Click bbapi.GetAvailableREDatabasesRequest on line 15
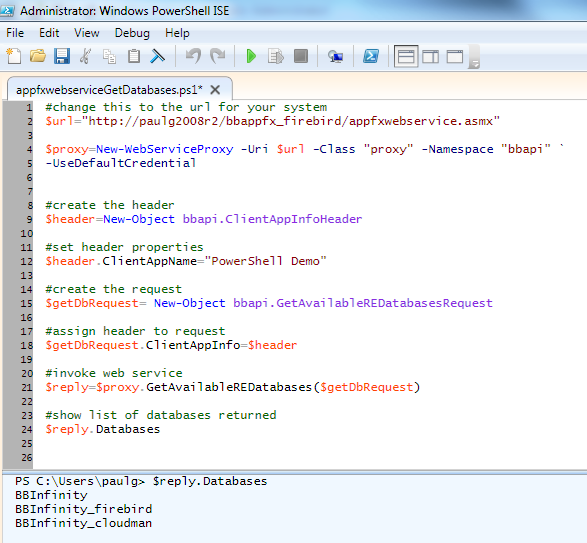 pos(363,303)
